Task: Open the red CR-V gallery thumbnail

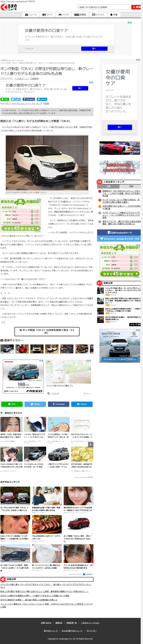Action: 22,349
